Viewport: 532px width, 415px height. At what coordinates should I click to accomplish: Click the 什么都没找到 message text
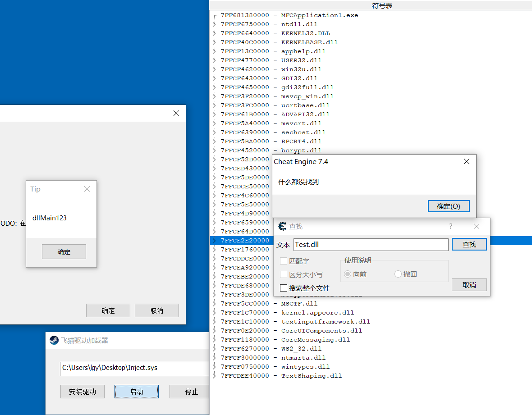click(x=298, y=182)
